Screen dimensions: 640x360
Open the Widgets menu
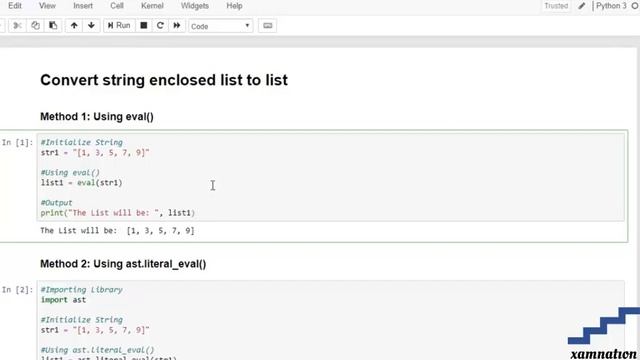click(x=195, y=6)
